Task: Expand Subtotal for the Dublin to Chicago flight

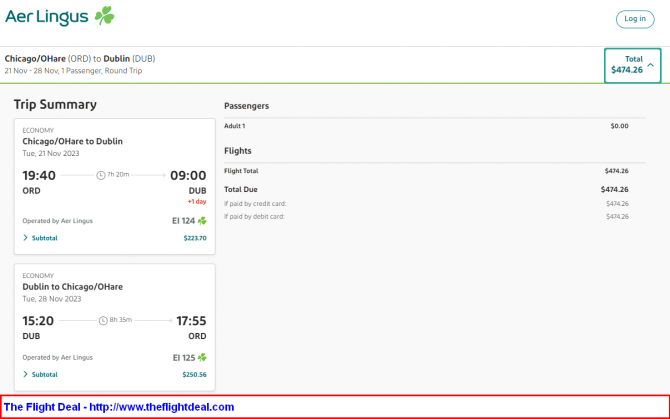Action: 40,375
